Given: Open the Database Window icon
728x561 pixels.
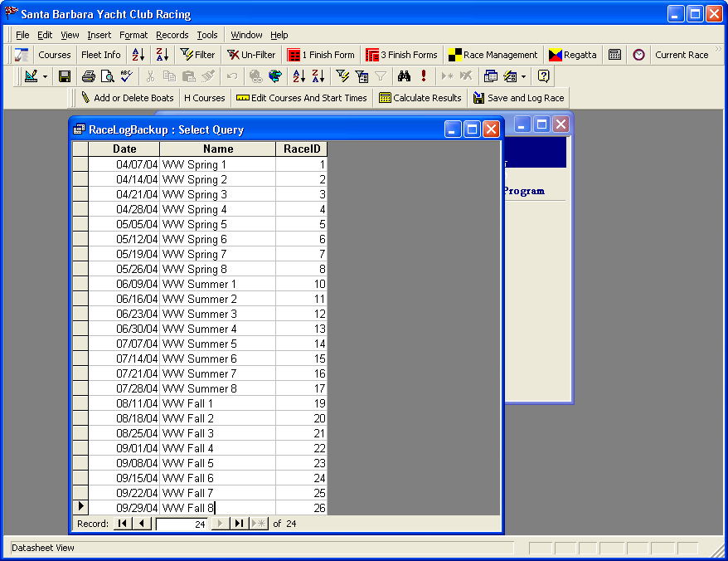Looking at the screenshot, I should (x=491, y=76).
